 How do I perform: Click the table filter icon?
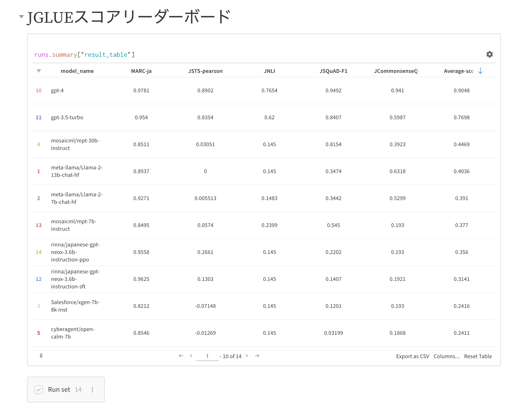pos(39,71)
